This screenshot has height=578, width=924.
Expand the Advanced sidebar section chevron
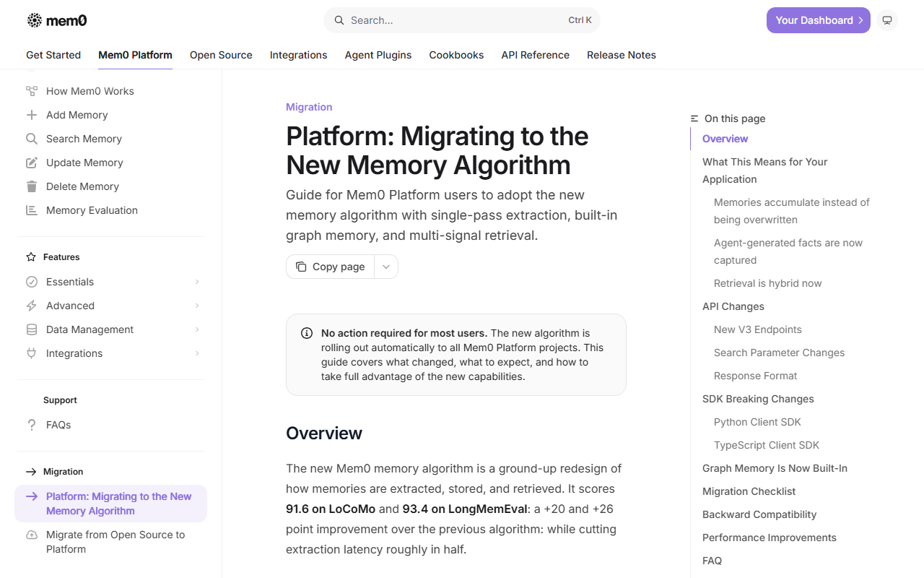point(197,306)
